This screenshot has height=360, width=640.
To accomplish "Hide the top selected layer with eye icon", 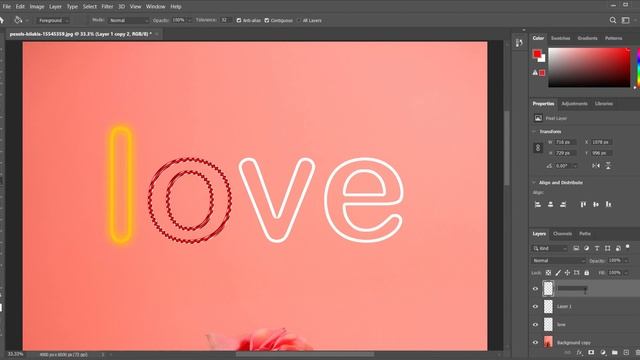I will tap(535, 289).
